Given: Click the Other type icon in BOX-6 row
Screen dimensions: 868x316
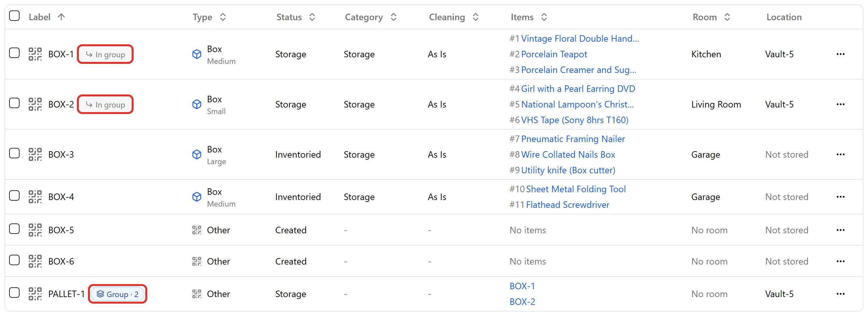Looking at the screenshot, I should tap(197, 261).
